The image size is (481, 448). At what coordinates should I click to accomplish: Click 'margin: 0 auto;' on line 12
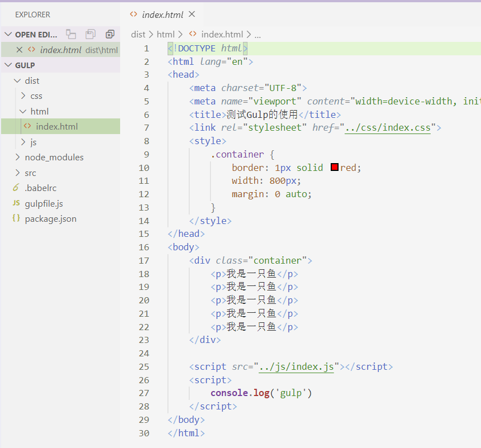pos(272,194)
